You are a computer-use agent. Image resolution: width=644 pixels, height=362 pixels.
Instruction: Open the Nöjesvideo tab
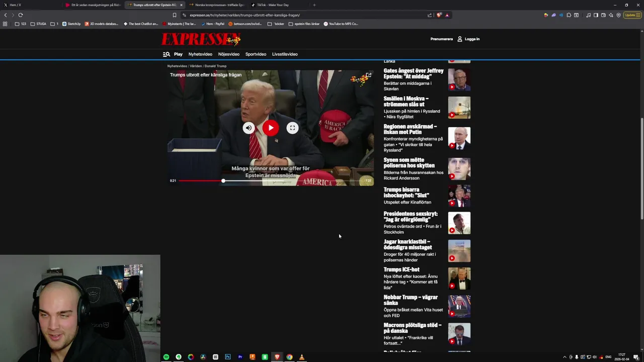(x=229, y=54)
